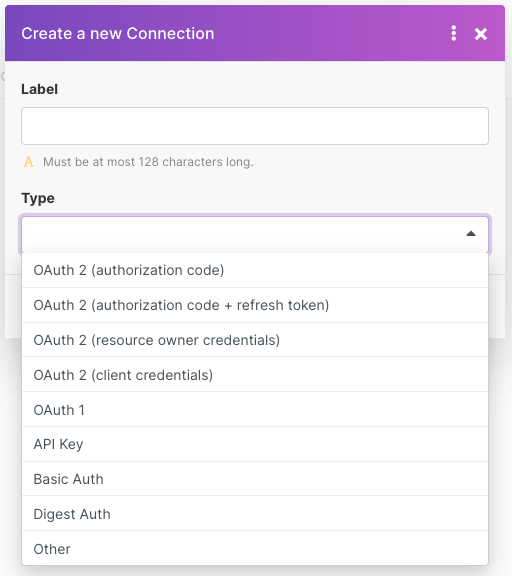Choose API Key connection type
This screenshot has height=576, width=512.
pos(255,444)
